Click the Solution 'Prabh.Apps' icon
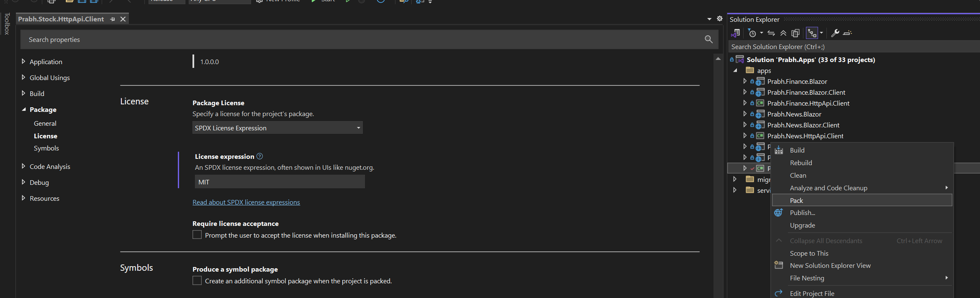Viewport: 980px width, 298px height. coord(740,60)
